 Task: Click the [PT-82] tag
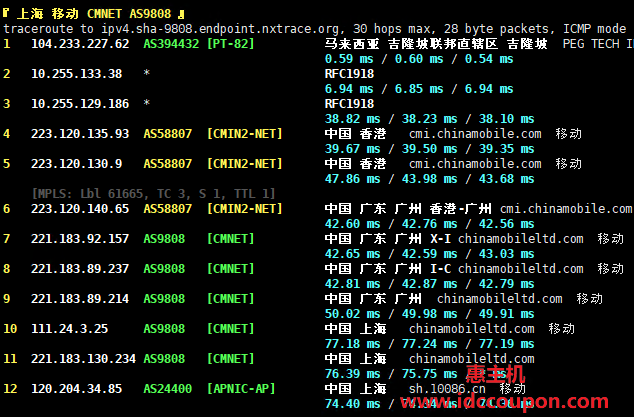tap(230, 44)
